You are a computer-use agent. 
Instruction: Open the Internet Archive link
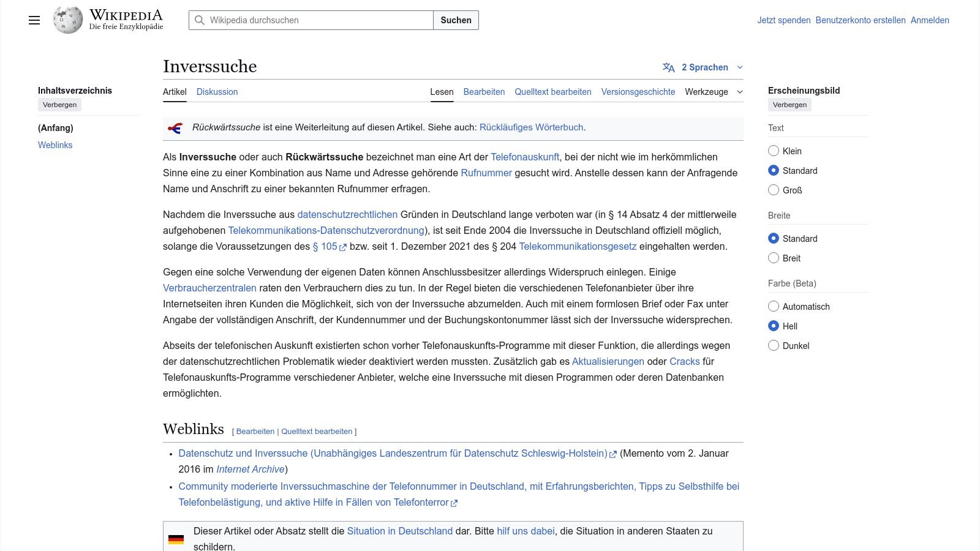click(x=251, y=469)
